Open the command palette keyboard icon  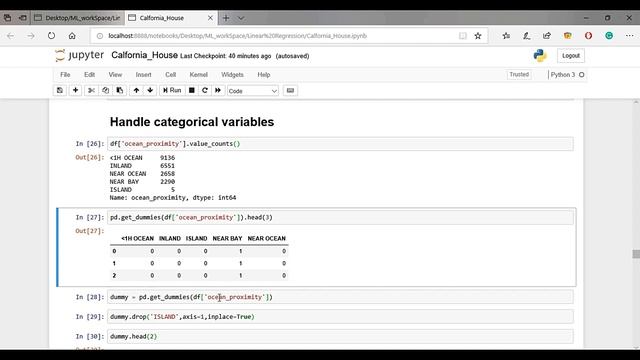[x=290, y=90]
